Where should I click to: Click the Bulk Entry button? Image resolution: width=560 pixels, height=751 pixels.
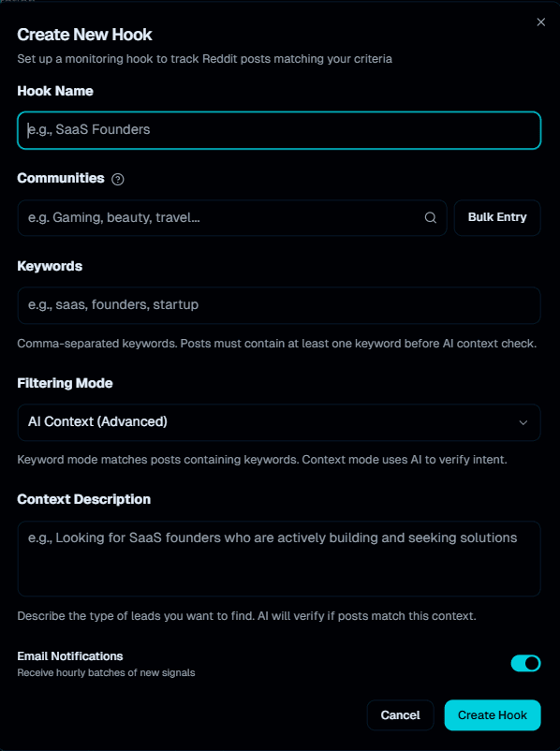coord(496,217)
